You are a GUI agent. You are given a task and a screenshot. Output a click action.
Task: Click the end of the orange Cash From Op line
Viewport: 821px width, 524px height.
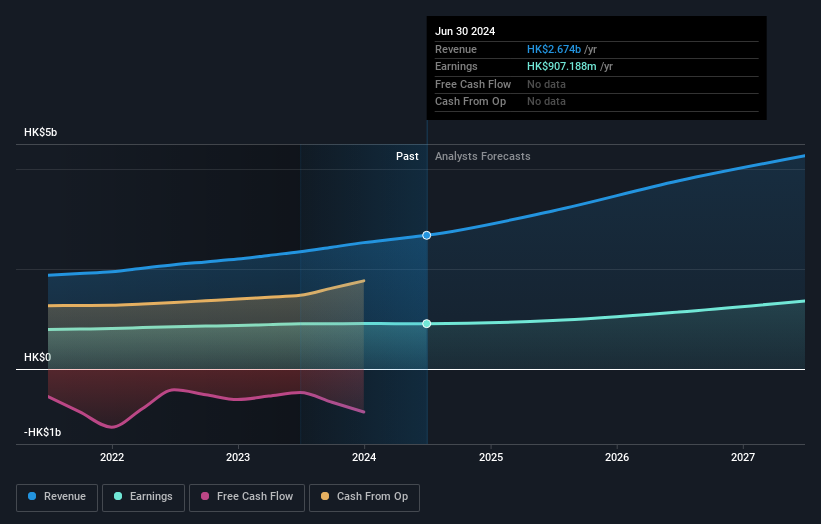tap(364, 281)
